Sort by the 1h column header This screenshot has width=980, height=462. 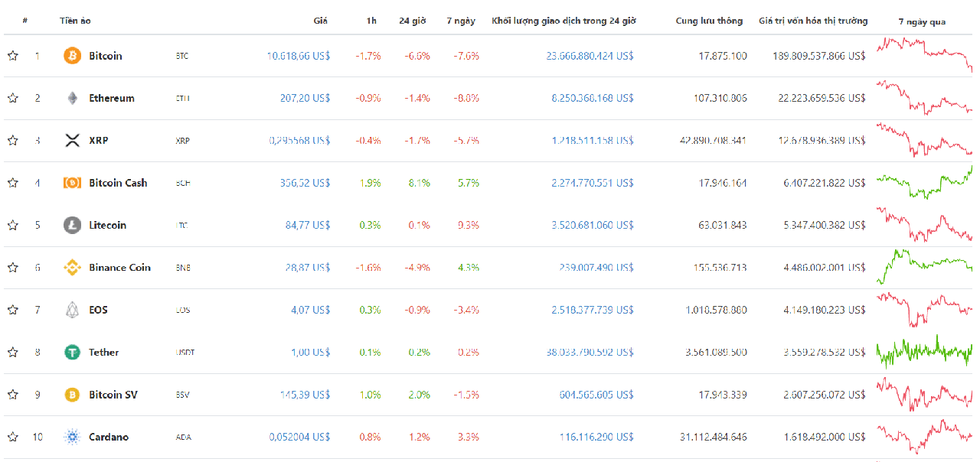[371, 21]
